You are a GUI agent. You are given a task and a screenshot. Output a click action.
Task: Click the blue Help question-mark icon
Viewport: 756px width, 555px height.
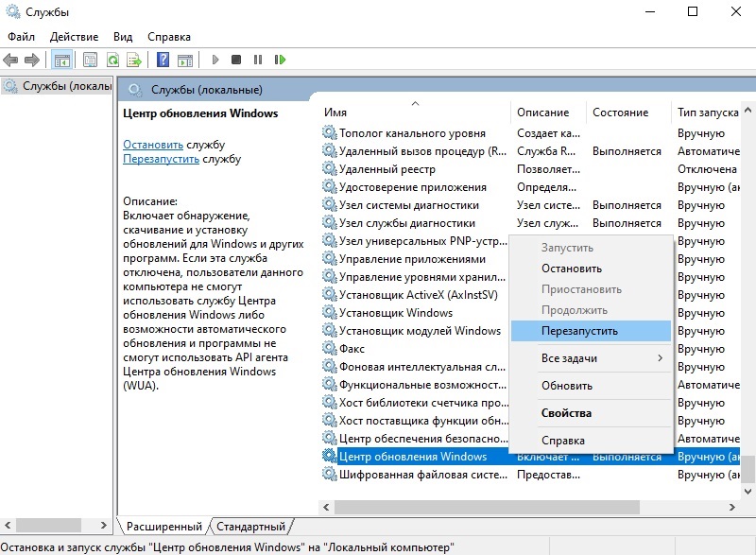pos(163,60)
